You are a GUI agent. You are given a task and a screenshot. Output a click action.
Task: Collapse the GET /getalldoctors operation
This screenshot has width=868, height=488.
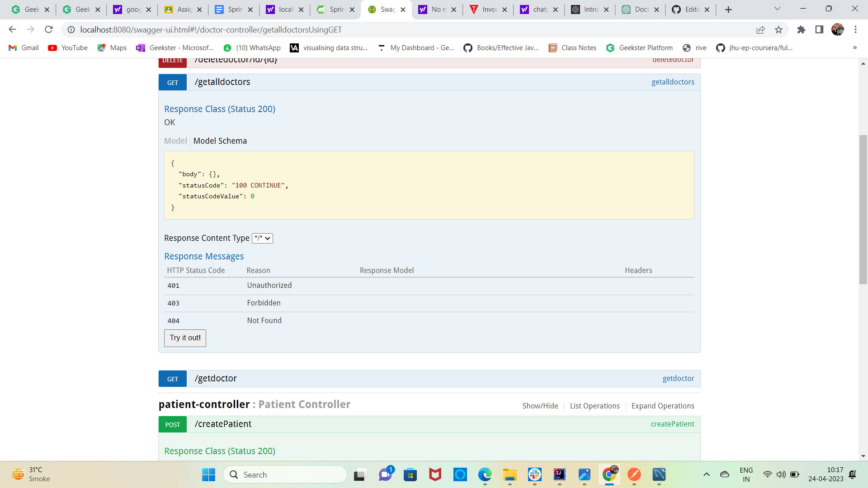tap(222, 82)
